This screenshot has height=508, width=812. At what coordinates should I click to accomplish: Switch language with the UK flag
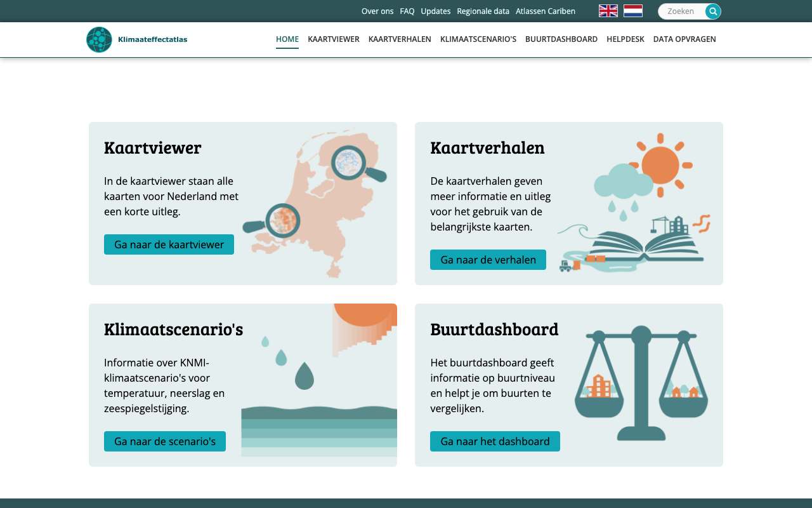[608, 11]
